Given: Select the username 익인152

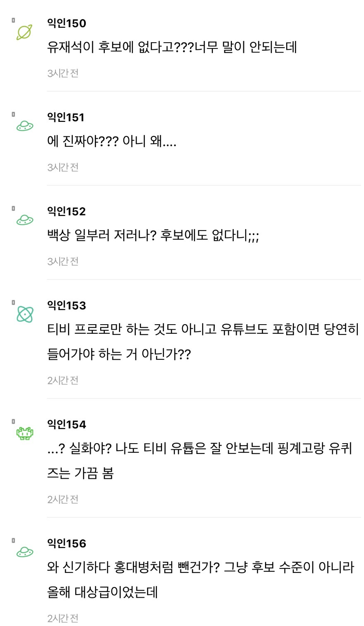Looking at the screenshot, I should pyautogui.click(x=66, y=211).
